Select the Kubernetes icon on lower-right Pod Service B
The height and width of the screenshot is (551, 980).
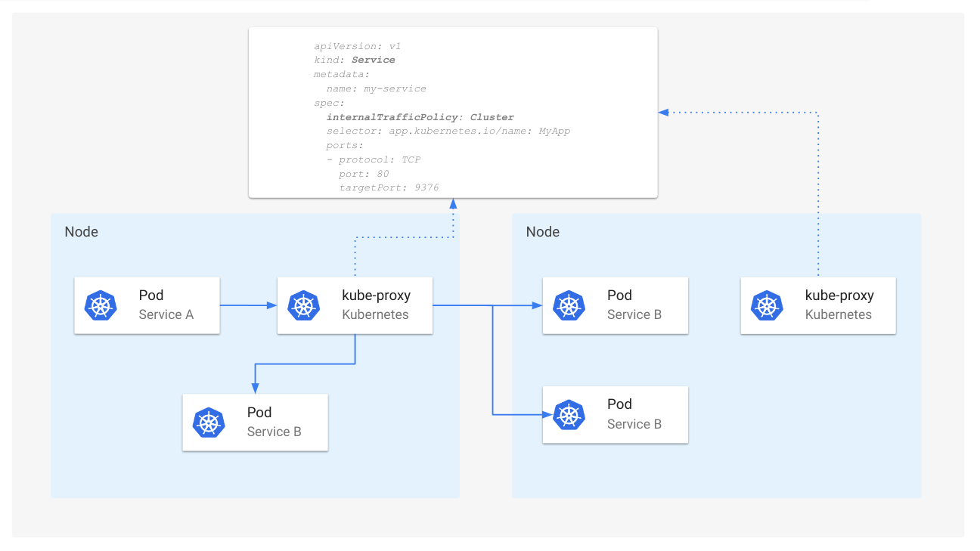tap(569, 414)
